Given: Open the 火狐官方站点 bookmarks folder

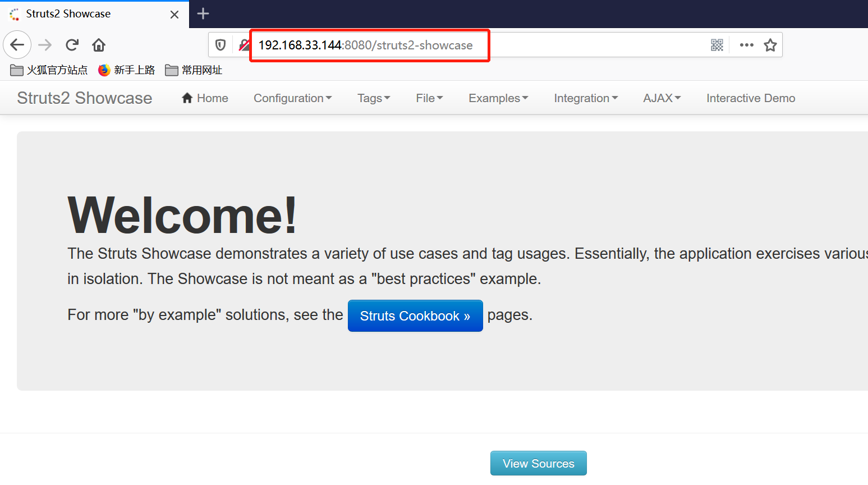Looking at the screenshot, I should 49,70.
